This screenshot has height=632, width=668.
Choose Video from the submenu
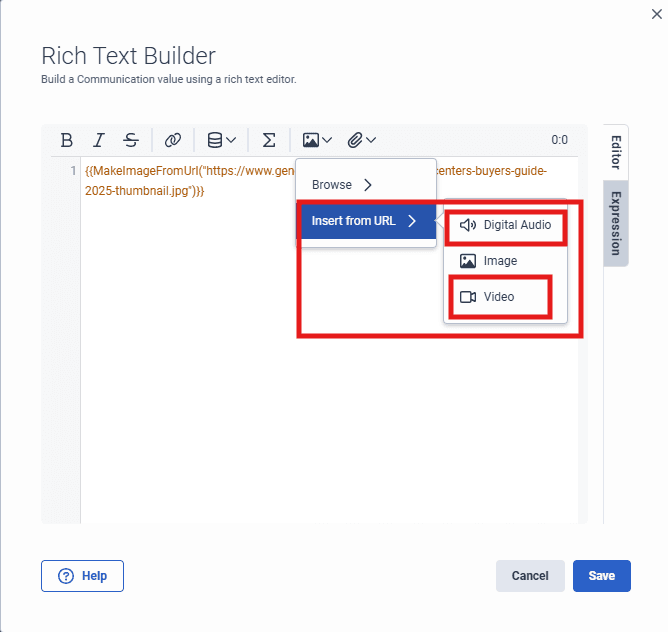point(498,297)
